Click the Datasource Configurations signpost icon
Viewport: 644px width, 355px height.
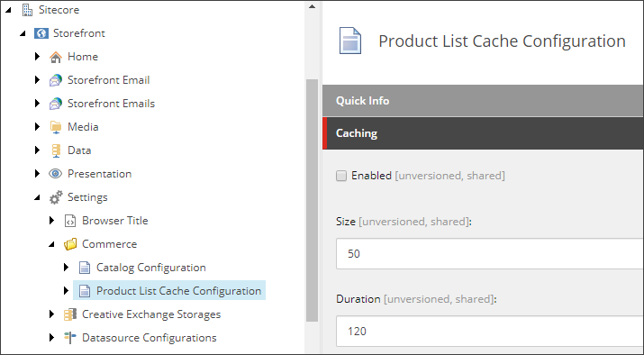(x=70, y=338)
